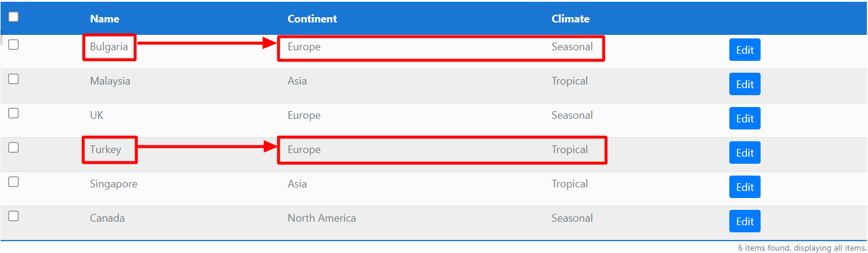The image size is (868, 253).
Task: Click Turkey's Tropical climate cell
Action: pyautogui.click(x=569, y=150)
